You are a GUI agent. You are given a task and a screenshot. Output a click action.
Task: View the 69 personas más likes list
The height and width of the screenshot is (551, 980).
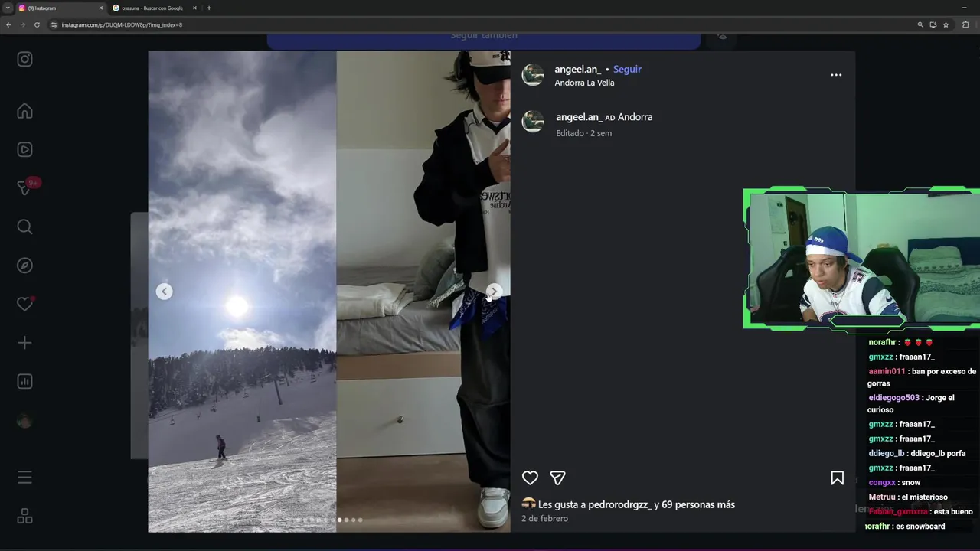699,504
